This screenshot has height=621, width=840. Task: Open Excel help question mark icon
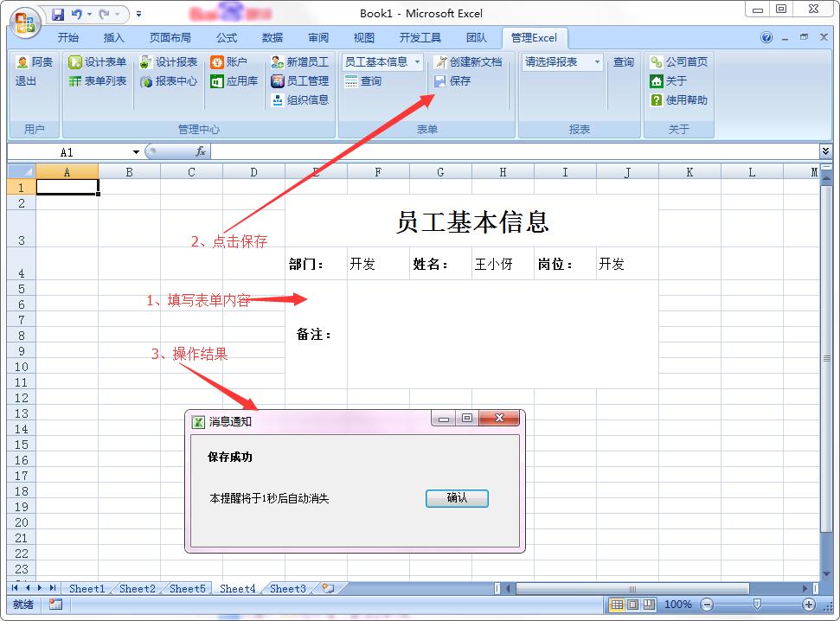click(766, 37)
